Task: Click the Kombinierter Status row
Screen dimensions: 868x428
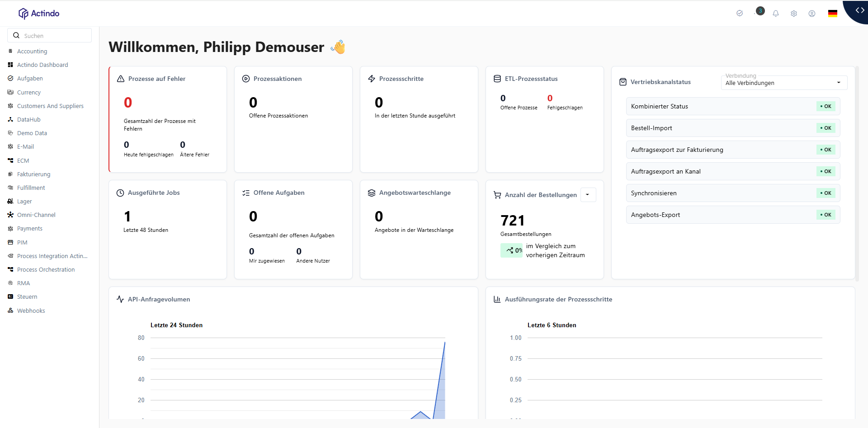Action: (x=732, y=107)
